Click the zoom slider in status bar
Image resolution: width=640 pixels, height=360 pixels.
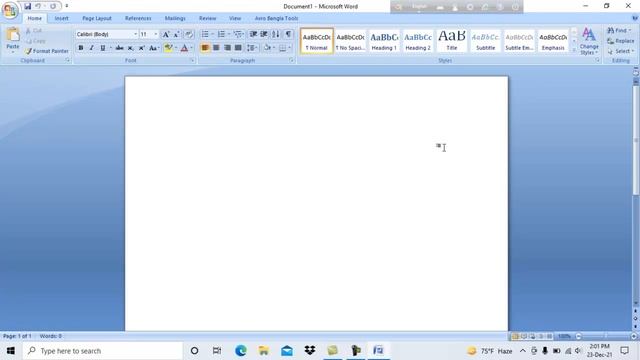[x=606, y=336]
